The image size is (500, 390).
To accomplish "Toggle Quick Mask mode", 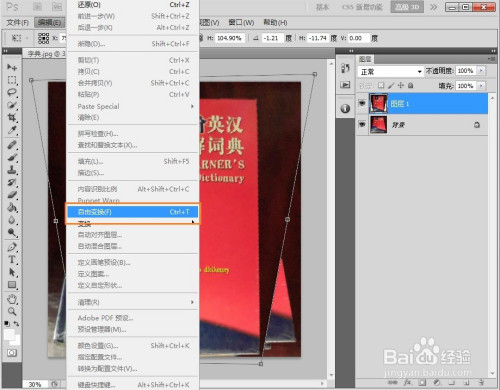I will 12,353.
